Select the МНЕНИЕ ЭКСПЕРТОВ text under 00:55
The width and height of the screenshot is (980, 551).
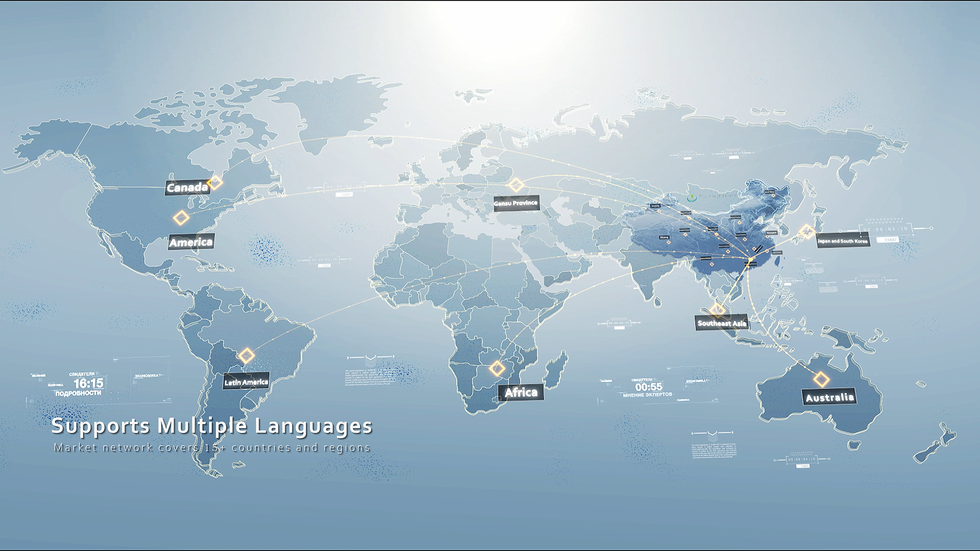[x=647, y=395]
